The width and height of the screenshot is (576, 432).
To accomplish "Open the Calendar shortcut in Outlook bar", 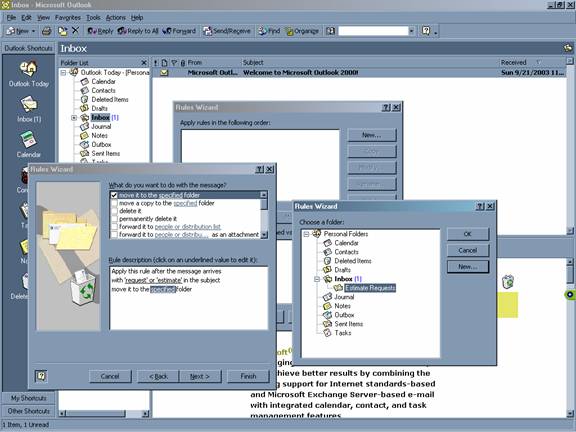I will [x=29, y=144].
